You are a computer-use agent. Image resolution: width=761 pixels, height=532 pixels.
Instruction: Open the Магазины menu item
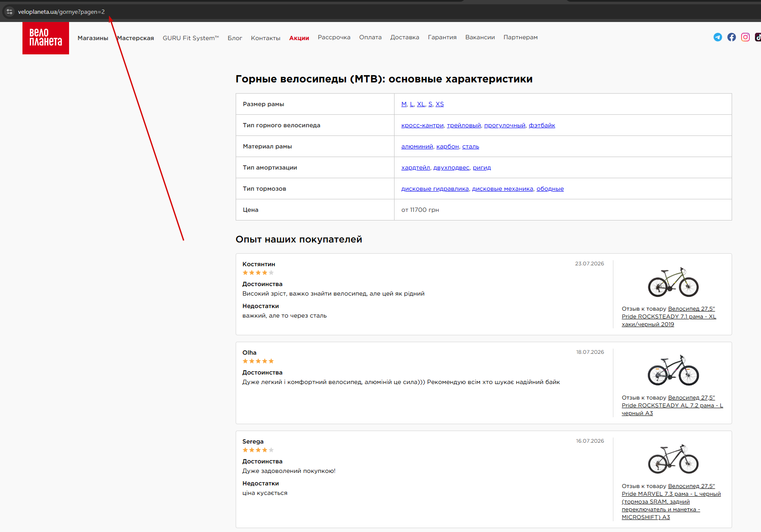coord(93,38)
